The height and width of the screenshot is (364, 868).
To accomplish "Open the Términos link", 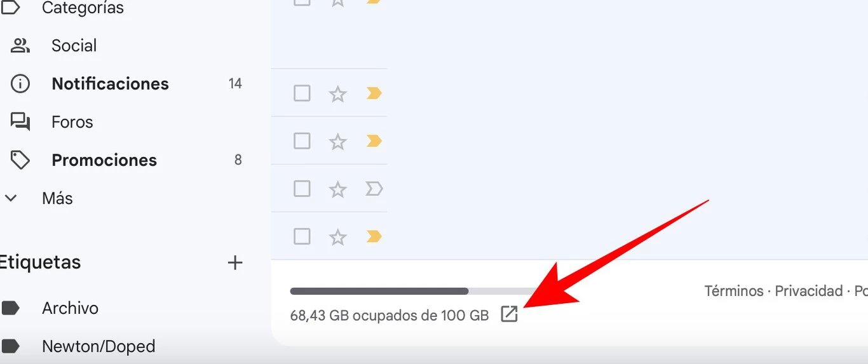I will tap(734, 291).
